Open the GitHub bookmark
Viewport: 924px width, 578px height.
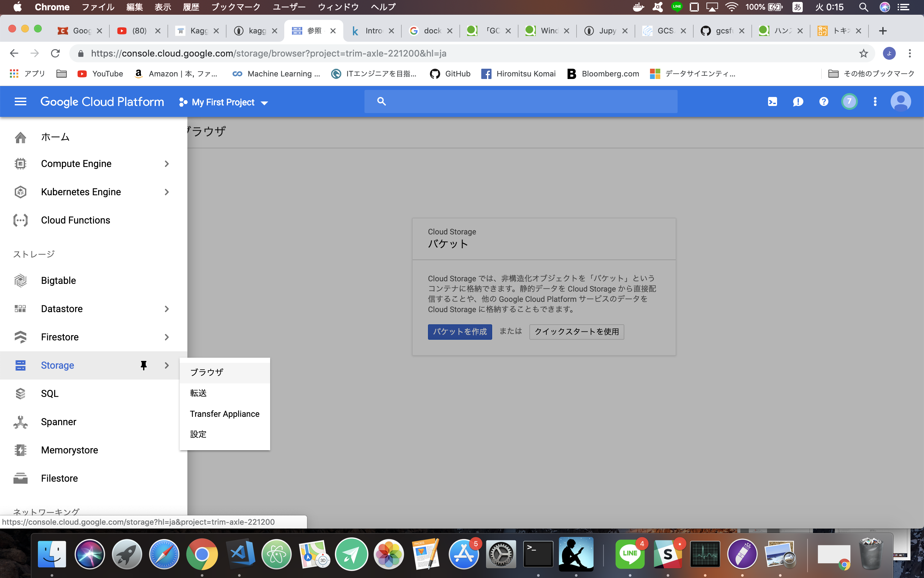click(x=450, y=74)
